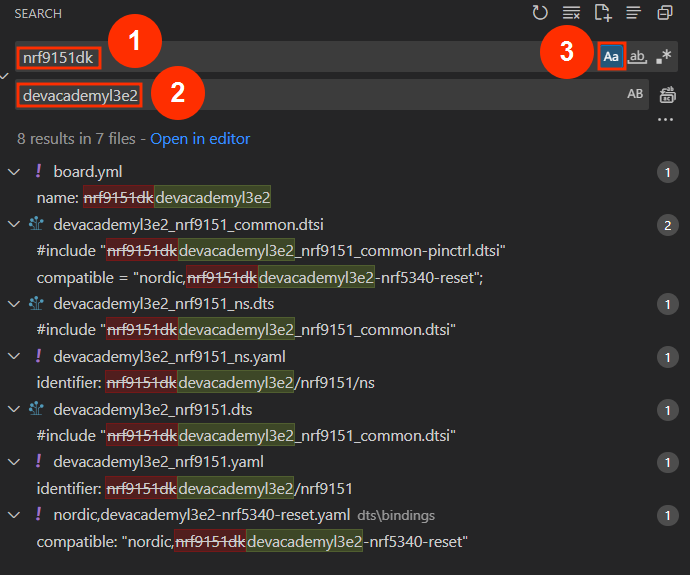Refresh the search results
690x575 pixels.
(x=540, y=13)
